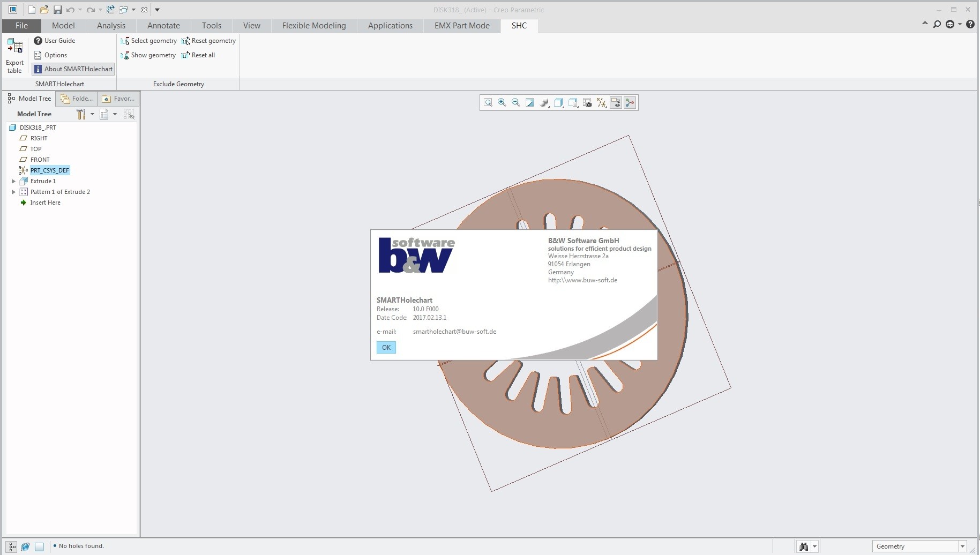The height and width of the screenshot is (555, 980).
Task: Click the Zoom In icon
Action: point(502,103)
